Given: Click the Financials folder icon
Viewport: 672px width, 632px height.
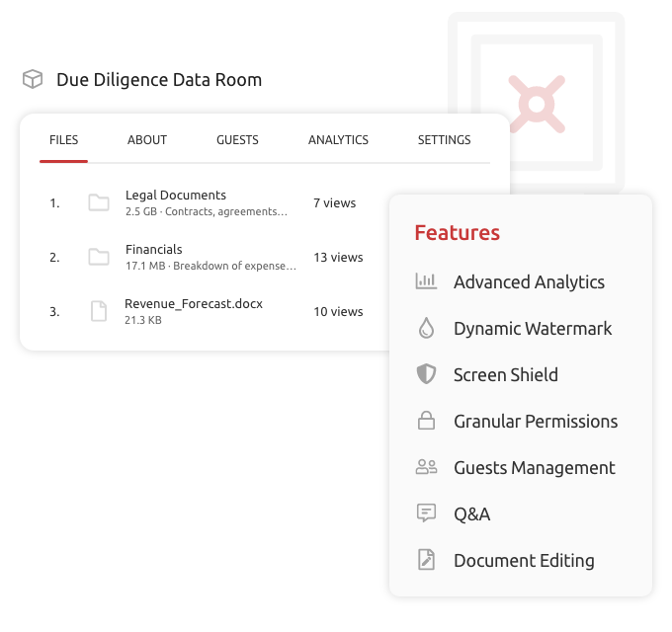Looking at the screenshot, I should 99,258.
